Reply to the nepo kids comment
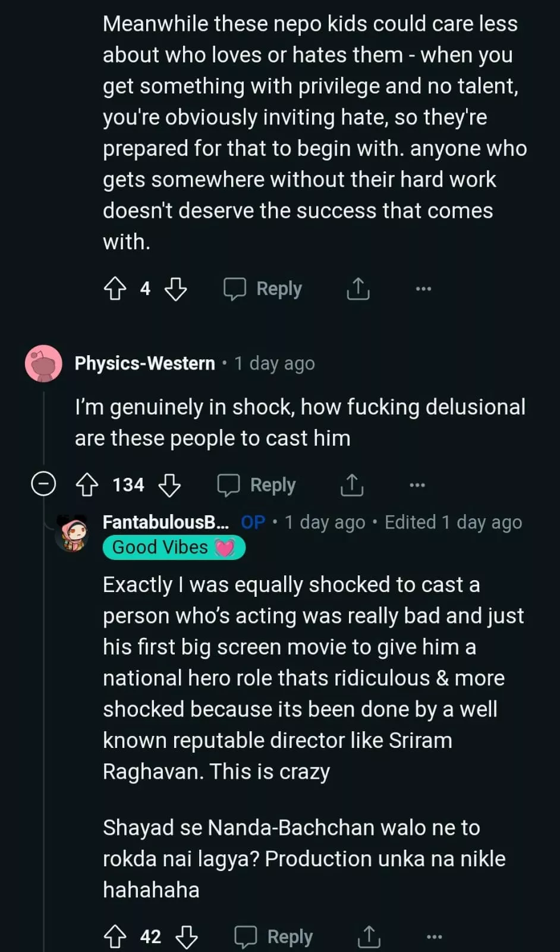 pyautogui.click(x=263, y=289)
